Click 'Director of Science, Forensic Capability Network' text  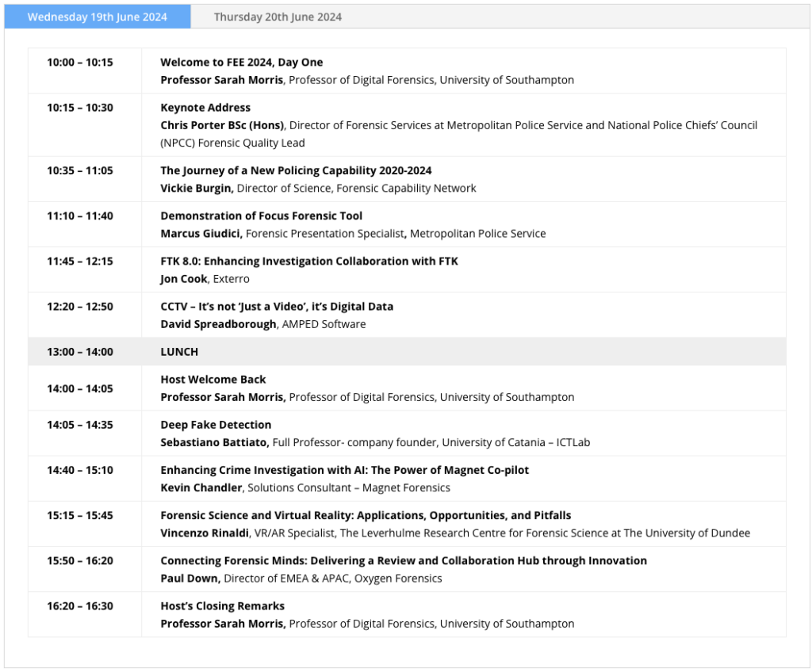coord(356,188)
